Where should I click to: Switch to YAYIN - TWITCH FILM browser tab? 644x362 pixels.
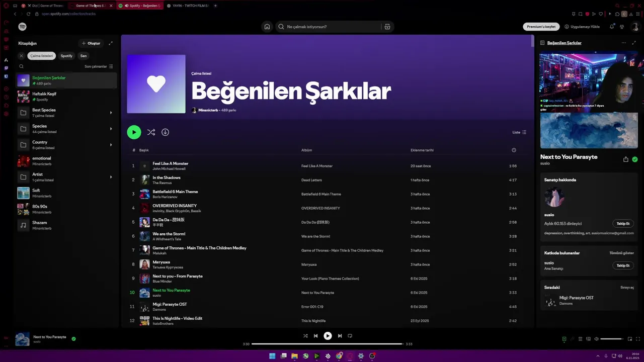click(x=188, y=6)
